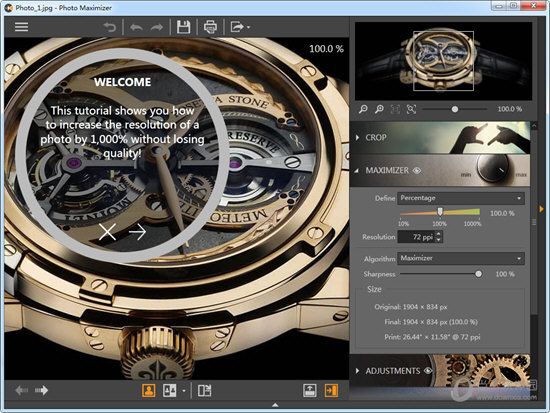Close the Welcome tutorial with X
Image resolution: width=550 pixels, height=413 pixels.
[x=107, y=232]
